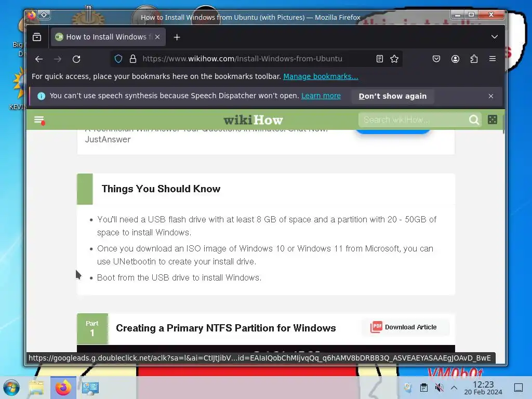Bookmark this page with the star
Image resolution: width=532 pixels, height=399 pixels.
[x=394, y=59]
